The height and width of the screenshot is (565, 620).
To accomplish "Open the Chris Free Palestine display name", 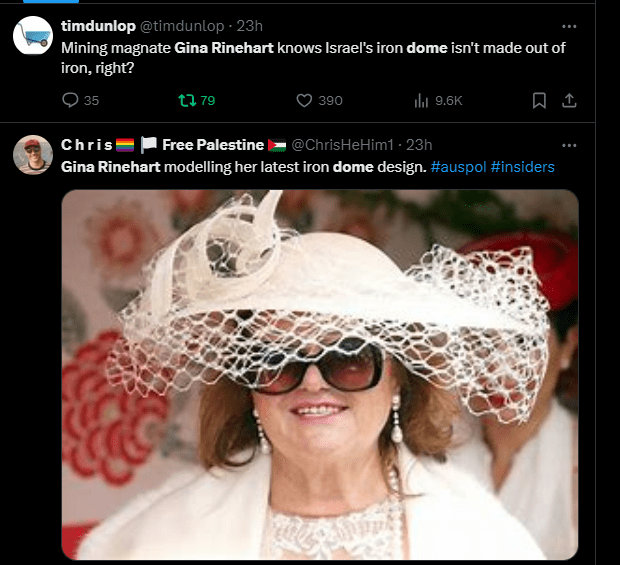I will click(x=162, y=145).
